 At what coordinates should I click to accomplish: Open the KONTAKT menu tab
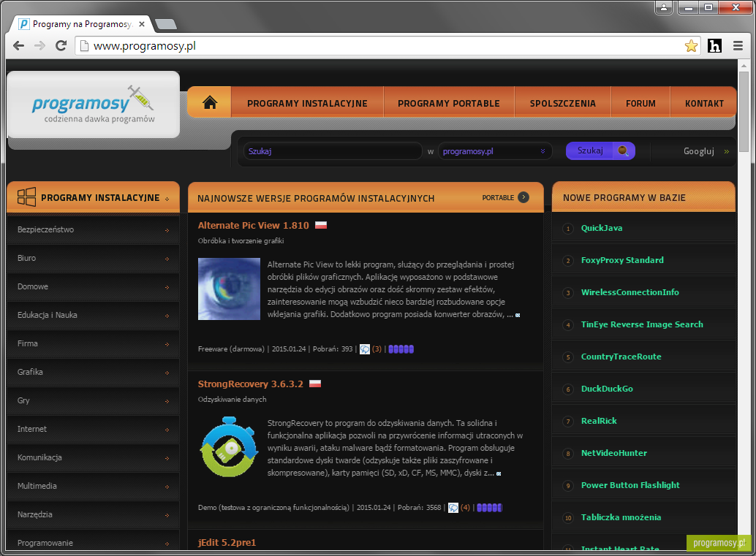704,102
